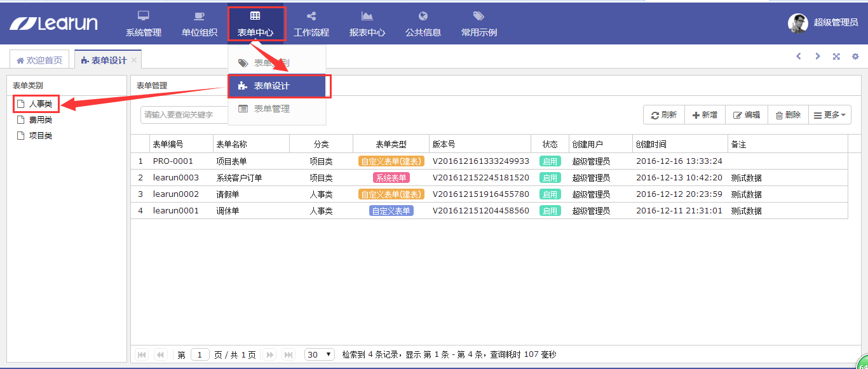Click PRO-0001's 自定义表单(建表) badge
This screenshot has width=868, height=369.
391,161
